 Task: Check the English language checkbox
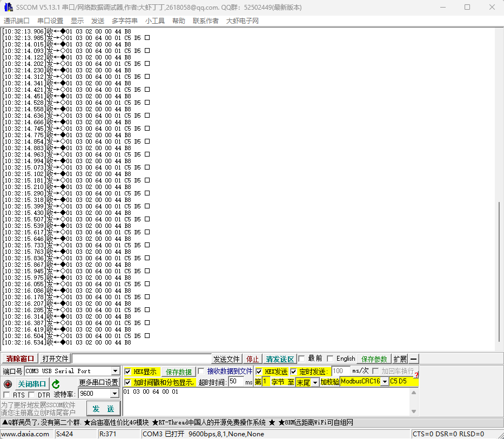point(330,359)
